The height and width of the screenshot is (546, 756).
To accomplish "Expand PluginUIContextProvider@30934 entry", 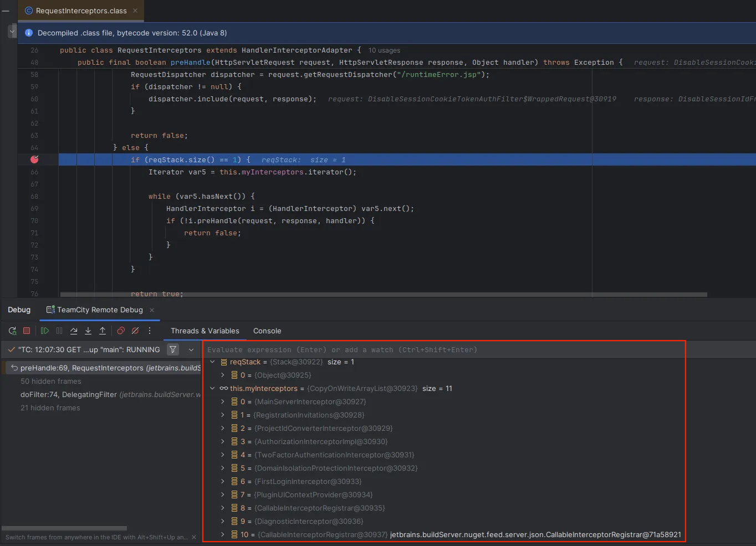I will (x=223, y=495).
